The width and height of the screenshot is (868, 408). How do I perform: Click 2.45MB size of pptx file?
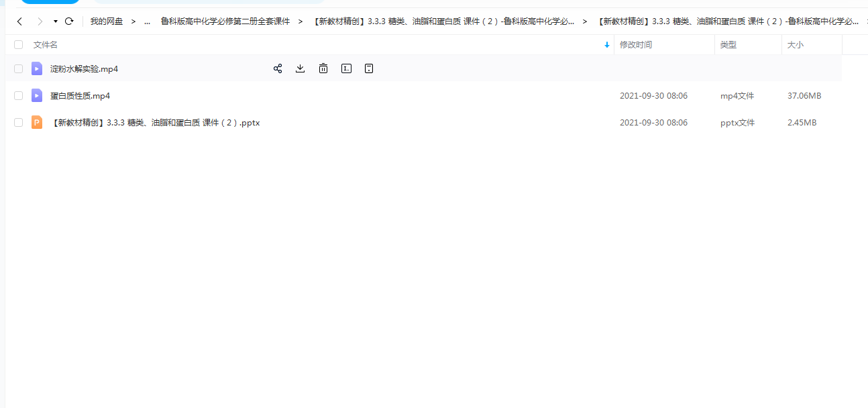[802, 123]
